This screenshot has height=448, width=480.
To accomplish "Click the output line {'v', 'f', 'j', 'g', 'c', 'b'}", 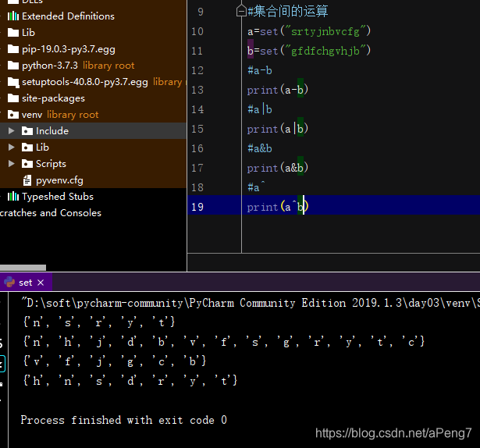I will [115, 361].
